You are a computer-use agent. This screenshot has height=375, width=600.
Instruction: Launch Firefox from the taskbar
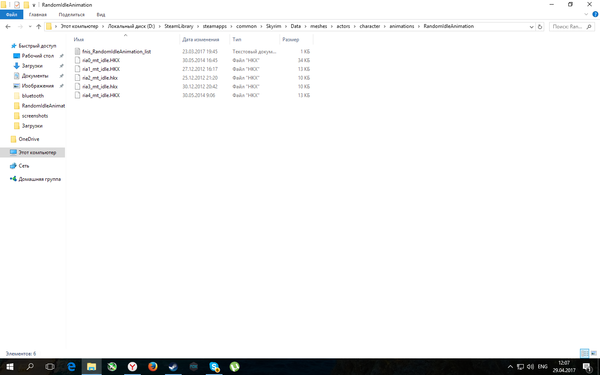click(153, 367)
